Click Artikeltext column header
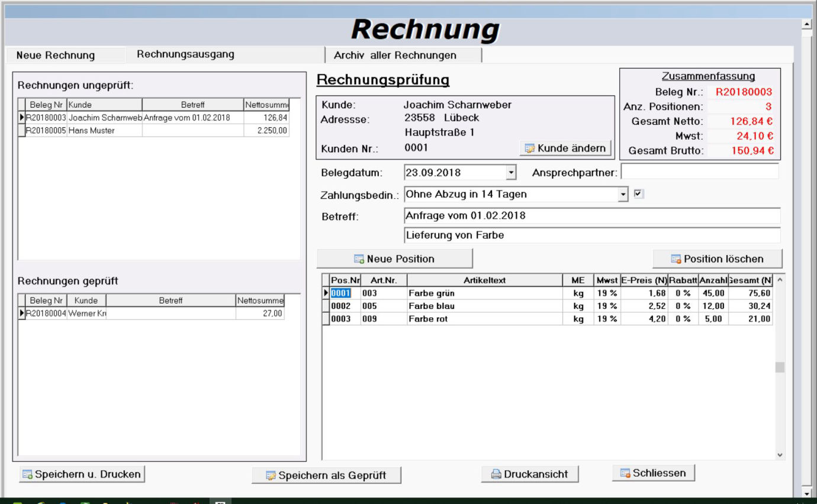This screenshot has height=504, width=817. pyautogui.click(x=484, y=280)
